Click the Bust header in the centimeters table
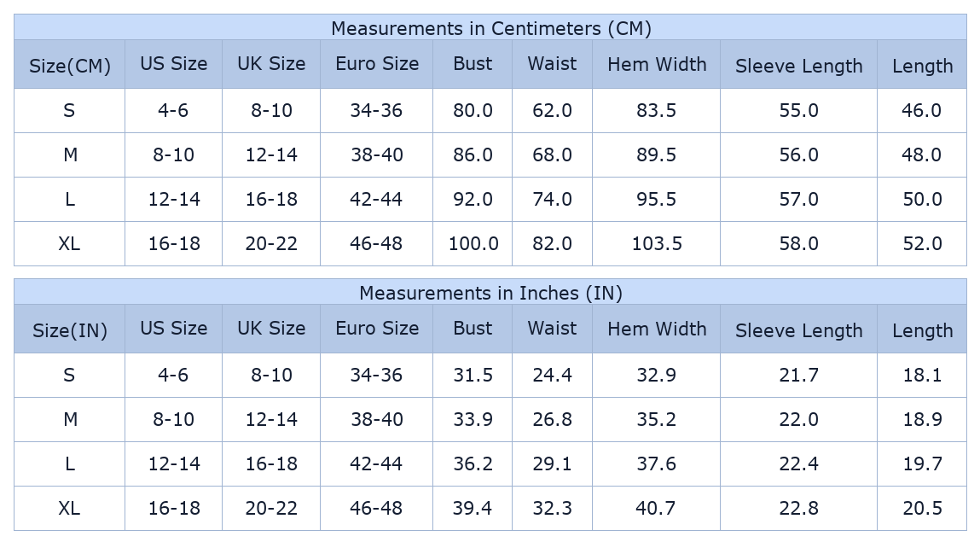The width and height of the screenshot is (980, 548). (473, 64)
